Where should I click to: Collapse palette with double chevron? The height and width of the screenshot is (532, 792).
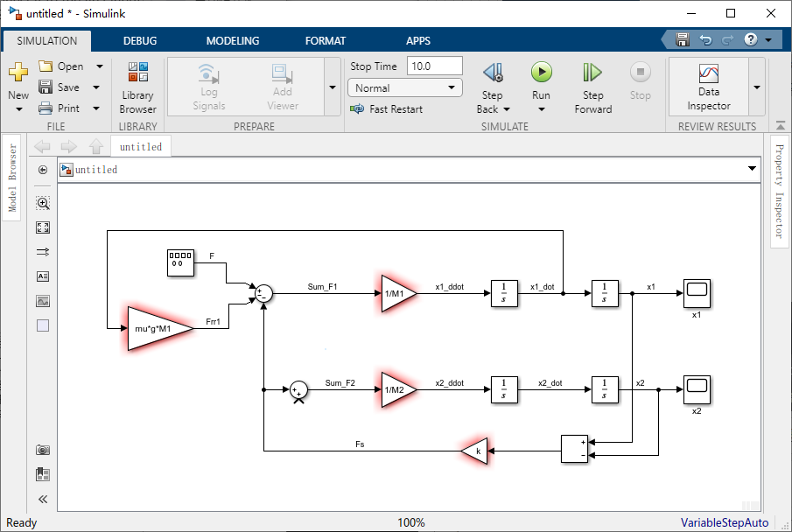tap(43, 499)
